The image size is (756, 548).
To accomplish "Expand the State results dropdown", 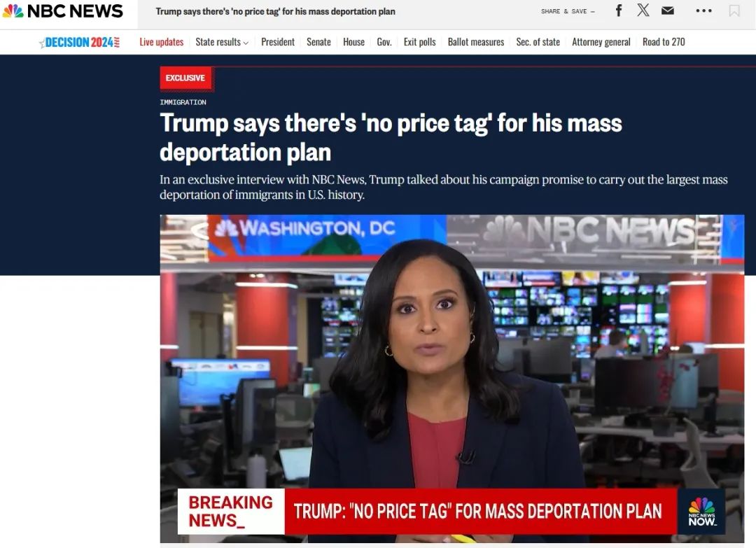I will (222, 42).
